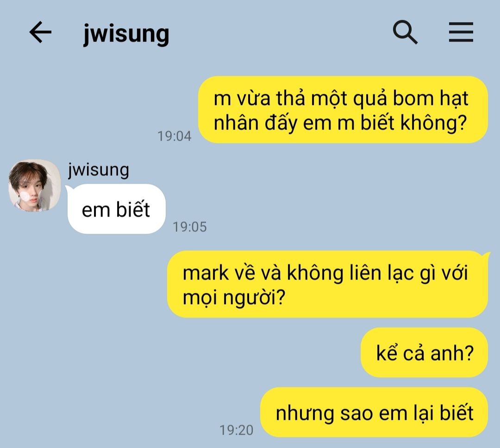The height and width of the screenshot is (448, 500).
Task: Tap the 19:04 timestamp
Action: pos(175,136)
